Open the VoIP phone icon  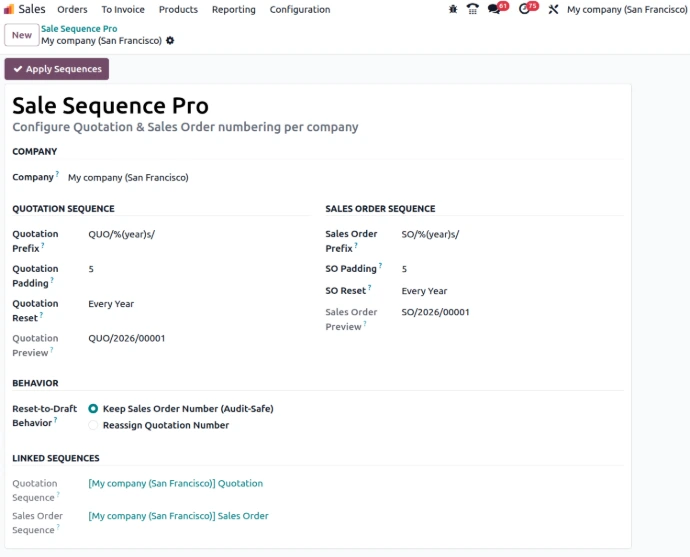472,9
